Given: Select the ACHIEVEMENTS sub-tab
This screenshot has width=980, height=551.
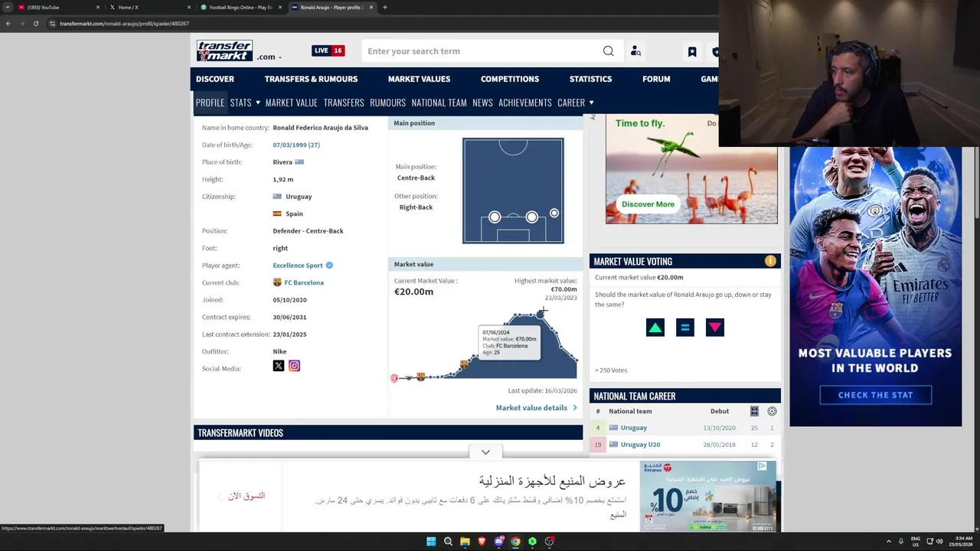Looking at the screenshot, I should [x=525, y=103].
